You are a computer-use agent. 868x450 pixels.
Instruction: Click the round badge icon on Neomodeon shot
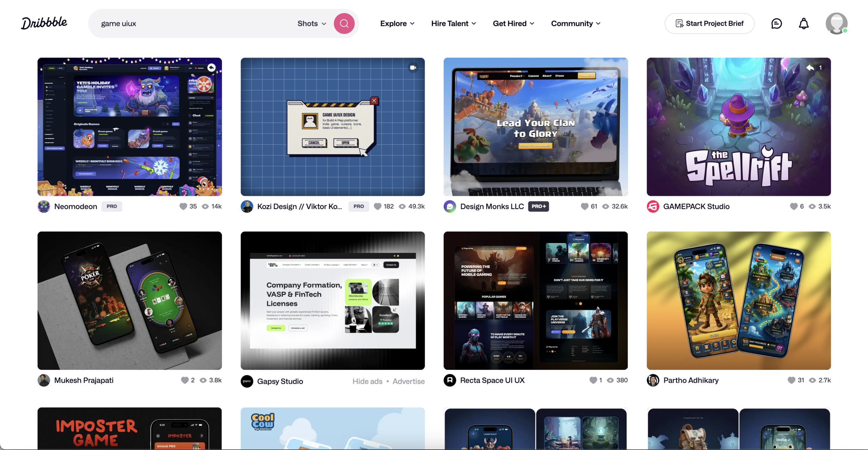click(x=211, y=68)
